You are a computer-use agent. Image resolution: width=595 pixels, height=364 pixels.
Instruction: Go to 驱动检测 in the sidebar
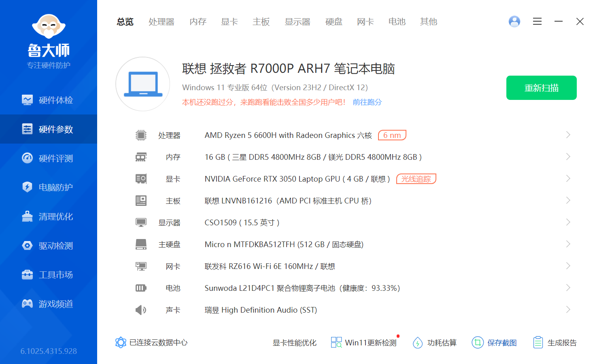[x=49, y=245]
